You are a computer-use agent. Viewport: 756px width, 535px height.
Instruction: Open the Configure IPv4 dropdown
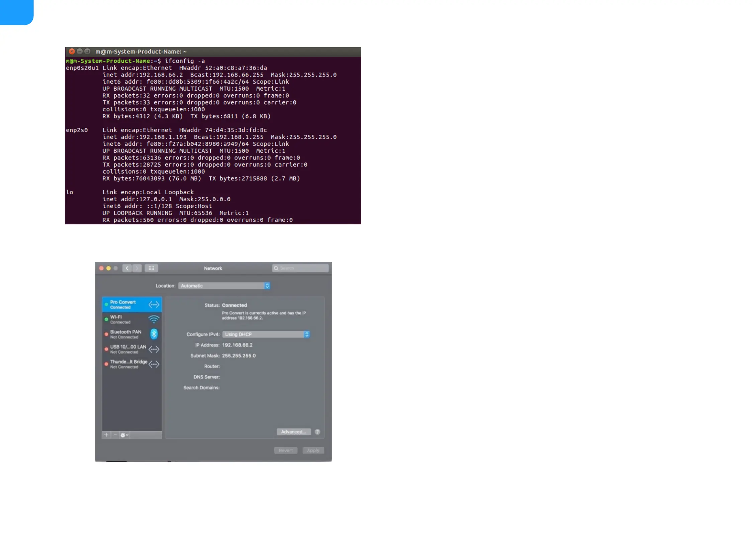(266, 334)
